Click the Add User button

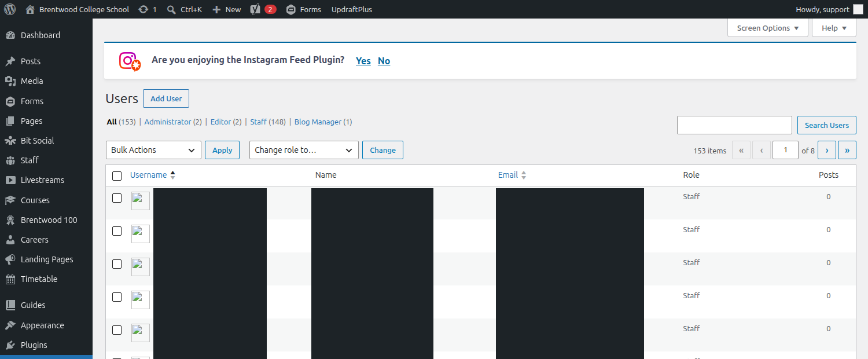[x=166, y=98]
